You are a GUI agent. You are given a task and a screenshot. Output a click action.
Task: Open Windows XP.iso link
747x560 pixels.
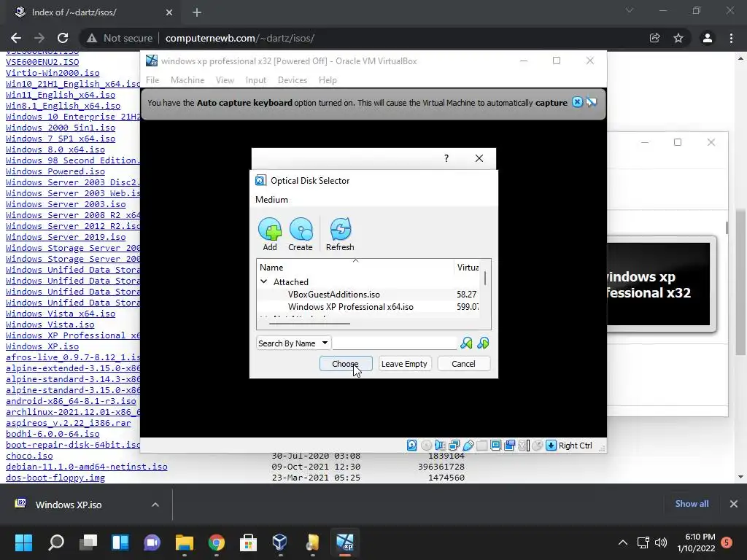point(42,346)
